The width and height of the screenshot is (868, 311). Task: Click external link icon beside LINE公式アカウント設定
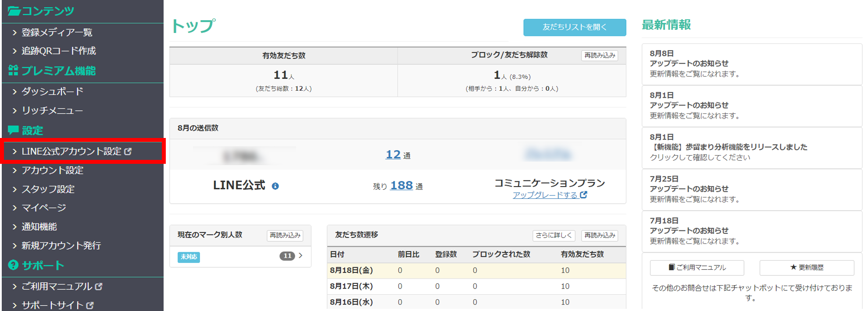coord(128,152)
